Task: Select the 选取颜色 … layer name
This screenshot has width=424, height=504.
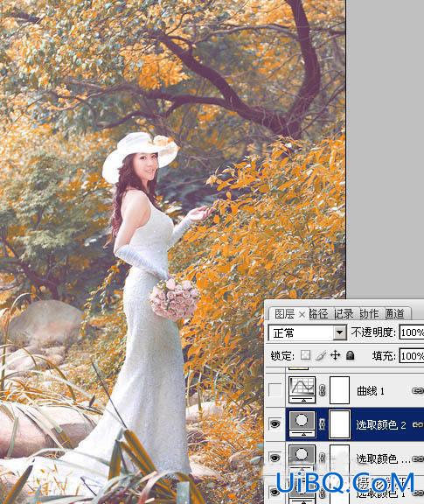Action: pos(384,458)
